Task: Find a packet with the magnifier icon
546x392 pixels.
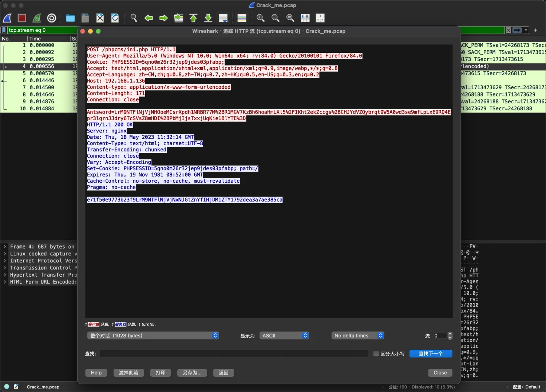Action: (x=134, y=18)
